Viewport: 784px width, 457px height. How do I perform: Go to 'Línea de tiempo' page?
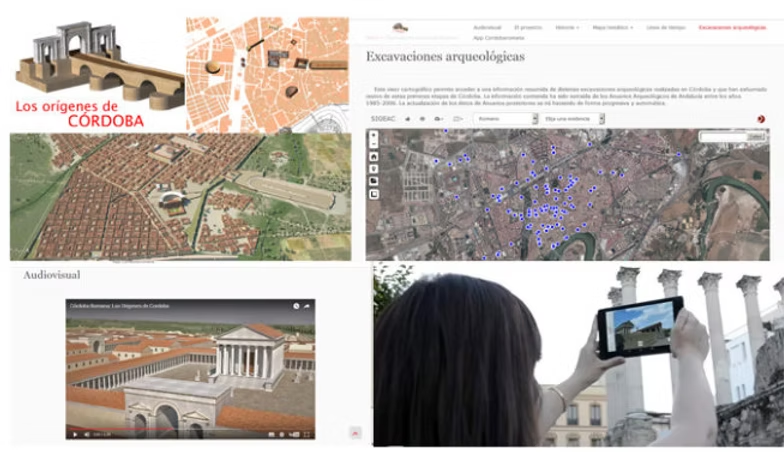[x=665, y=28]
